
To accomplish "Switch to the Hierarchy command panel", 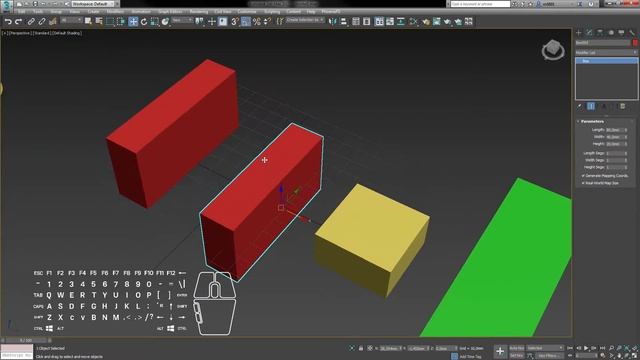I will [600, 33].
